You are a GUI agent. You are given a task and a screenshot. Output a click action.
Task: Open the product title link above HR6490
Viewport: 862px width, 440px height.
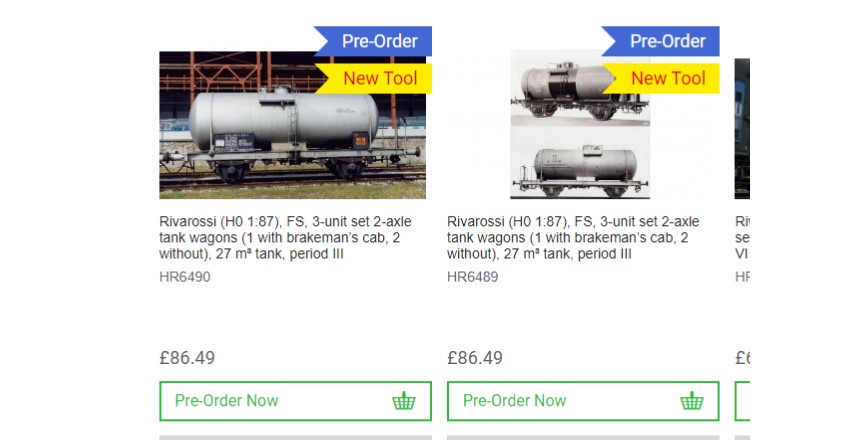pyautogui.click(x=285, y=237)
